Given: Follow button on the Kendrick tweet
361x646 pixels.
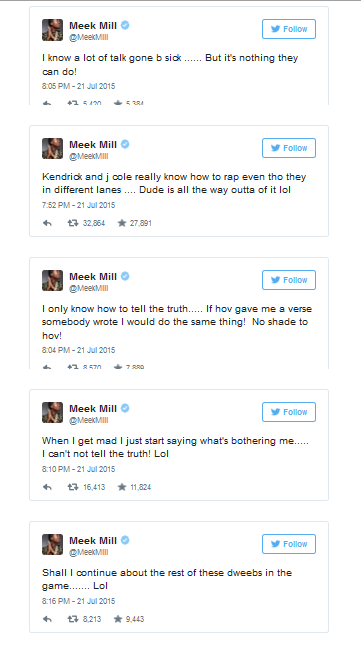Looking at the screenshot, I should (x=289, y=148).
